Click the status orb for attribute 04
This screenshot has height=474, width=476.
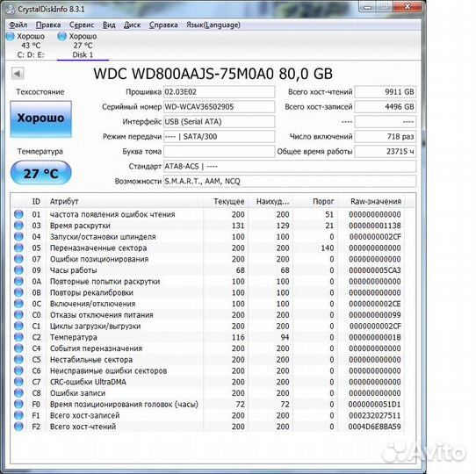point(18,236)
